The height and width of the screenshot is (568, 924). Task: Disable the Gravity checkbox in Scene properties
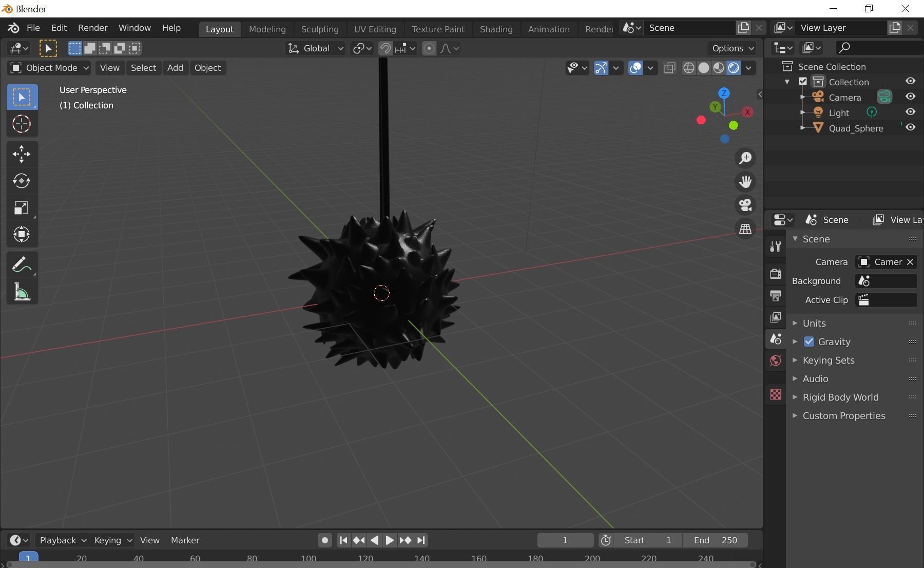click(809, 342)
